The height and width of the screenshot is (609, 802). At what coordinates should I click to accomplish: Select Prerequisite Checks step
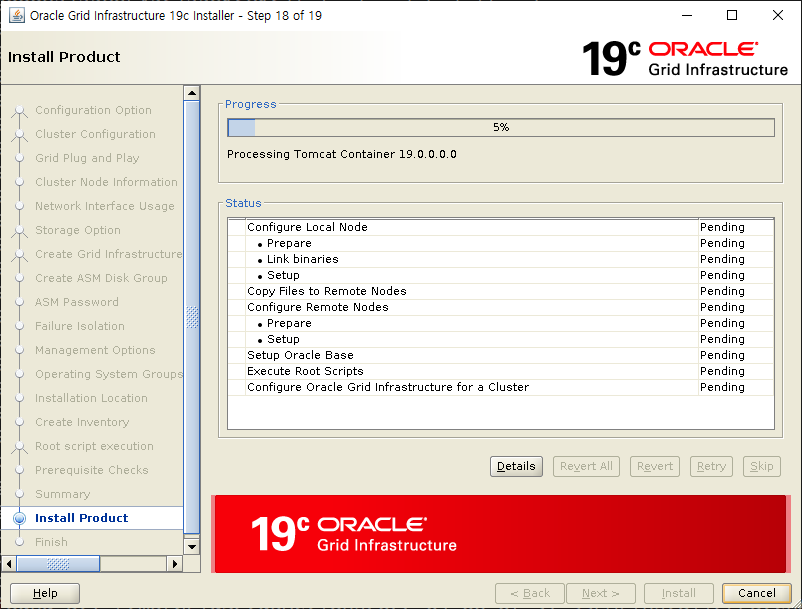[92, 470]
